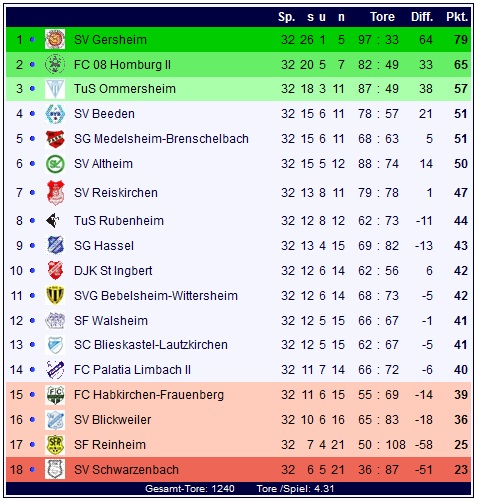479x501 pixels.
Task: Open the TuS Ommersheim team name
Action: 125,89
